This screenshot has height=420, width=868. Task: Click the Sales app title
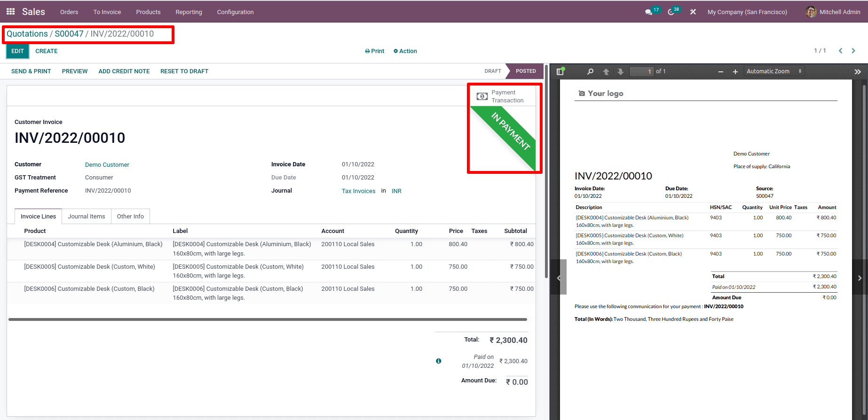pyautogui.click(x=33, y=12)
